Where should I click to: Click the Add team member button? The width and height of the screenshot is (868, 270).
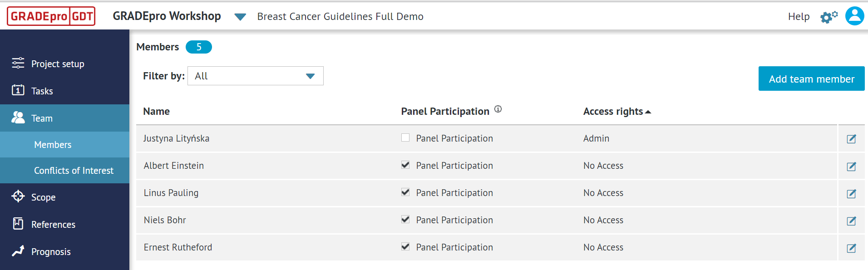click(x=811, y=79)
